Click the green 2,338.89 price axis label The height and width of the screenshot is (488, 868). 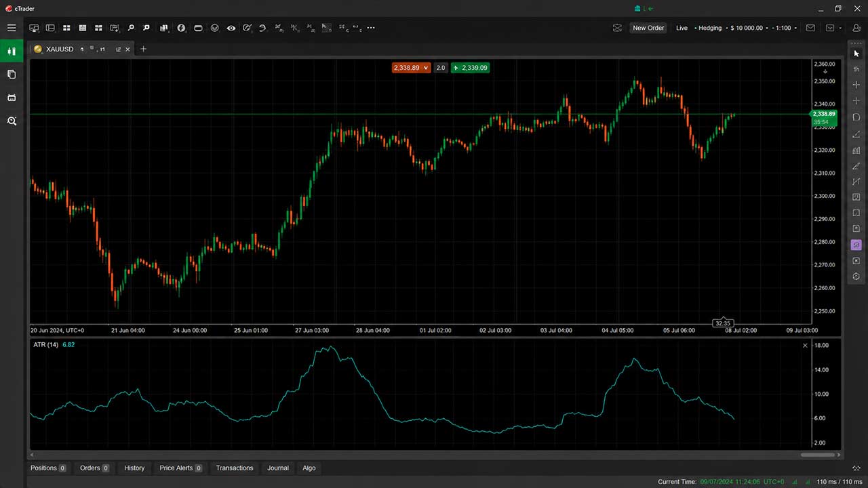pos(825,117)
